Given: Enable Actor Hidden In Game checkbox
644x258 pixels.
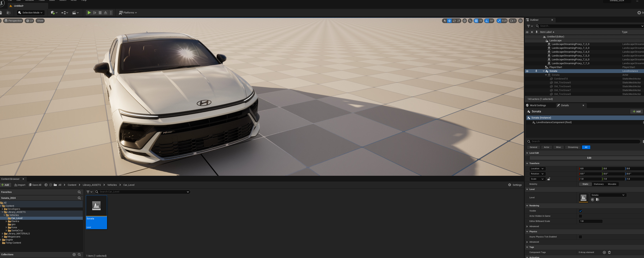Looking at the screenshot, I should tap(580, 216).
